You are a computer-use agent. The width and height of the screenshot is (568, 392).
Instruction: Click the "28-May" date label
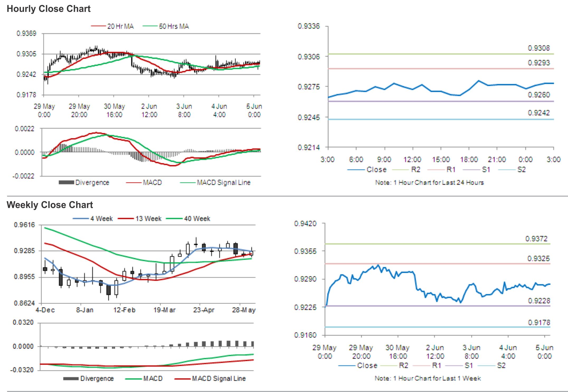(x=244, y=310)
